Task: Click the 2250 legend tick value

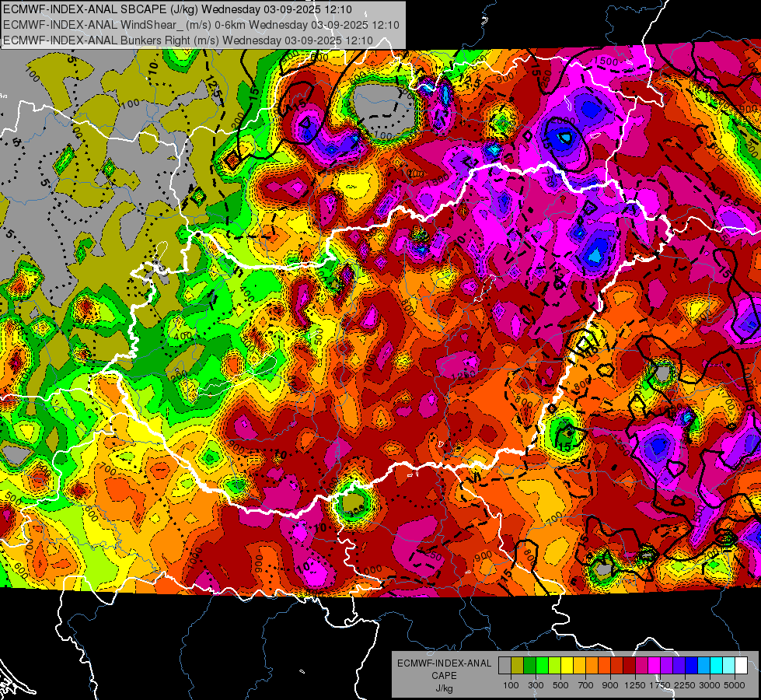Action: coord(685,685)
